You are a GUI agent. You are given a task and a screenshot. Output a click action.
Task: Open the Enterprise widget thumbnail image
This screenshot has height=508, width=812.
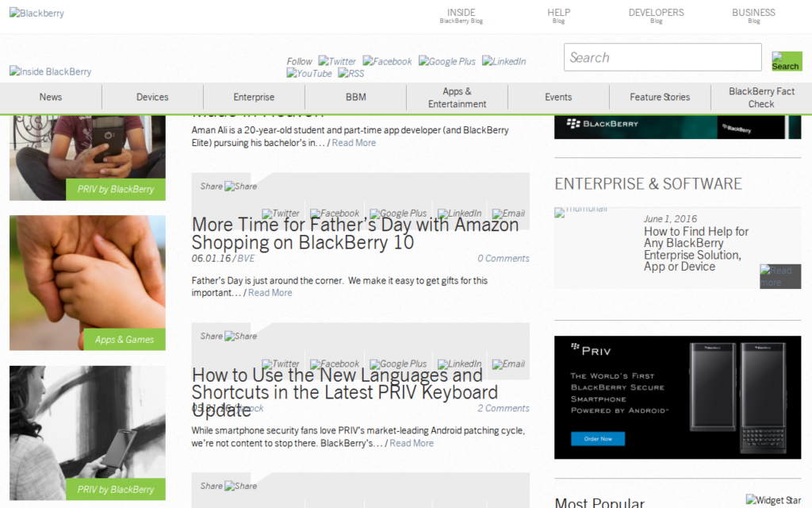pyautogui.click(x=581, y=211)
